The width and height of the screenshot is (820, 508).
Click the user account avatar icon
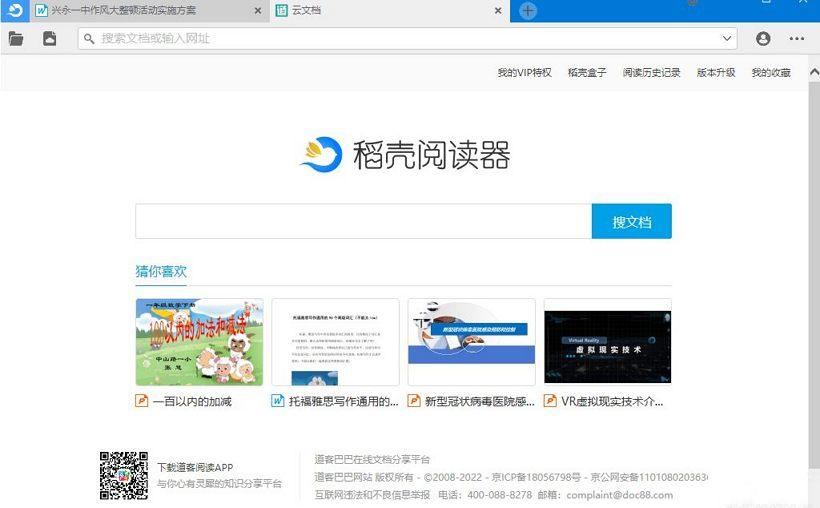(763, 38)
